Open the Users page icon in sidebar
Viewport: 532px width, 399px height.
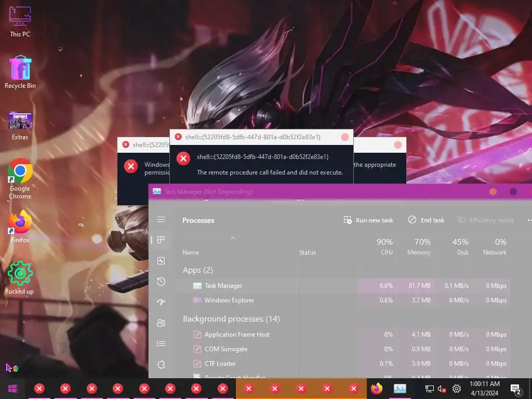click(x=161, y=323)
